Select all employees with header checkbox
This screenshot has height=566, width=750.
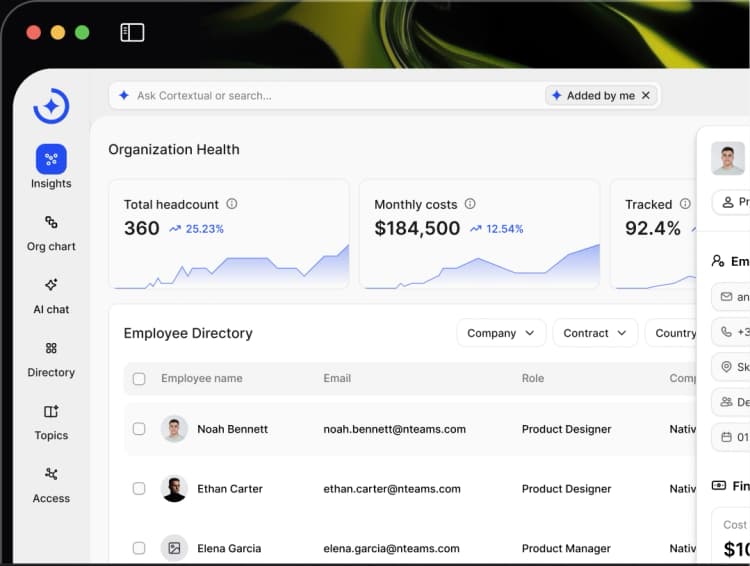pos(139,378)
